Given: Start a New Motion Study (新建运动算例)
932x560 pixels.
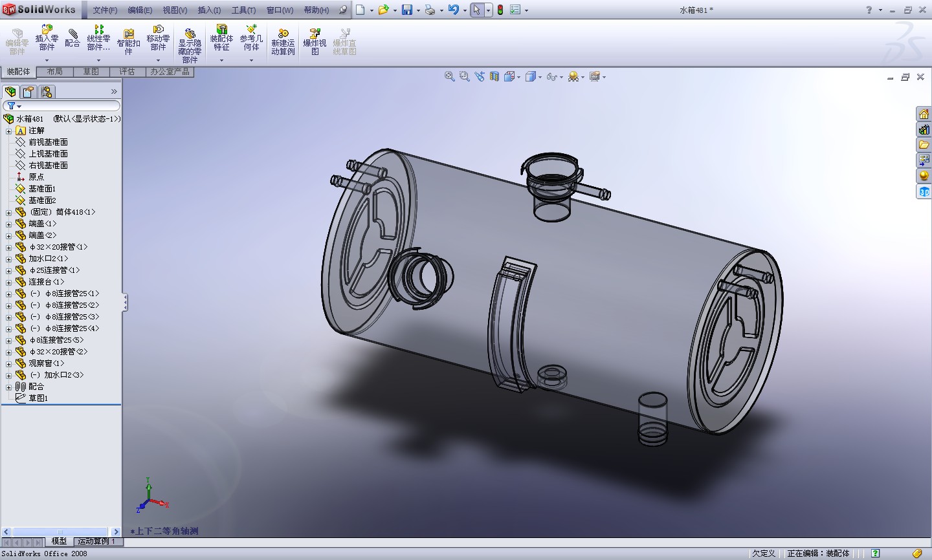Looking at the screenshot, I should (283, 42).
